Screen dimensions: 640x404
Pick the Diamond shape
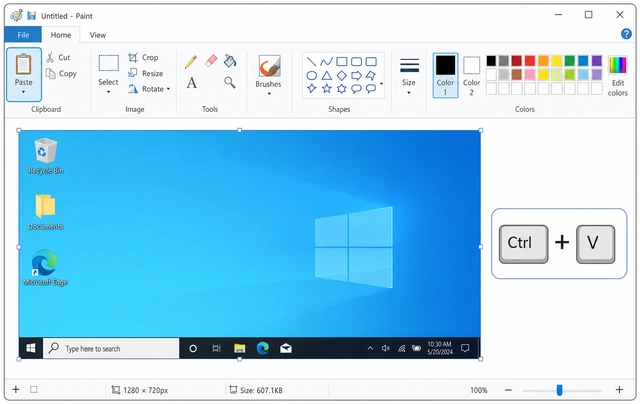(x=342, y=75)
